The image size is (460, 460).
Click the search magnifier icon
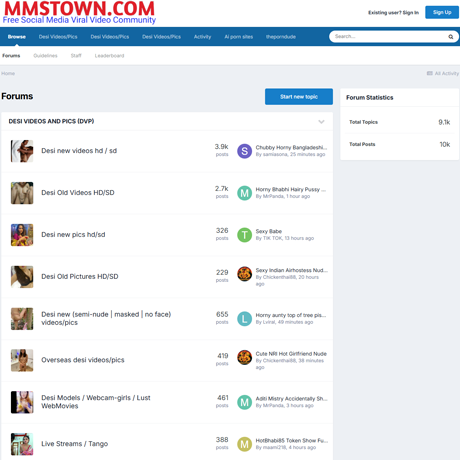tap(451, 37)
